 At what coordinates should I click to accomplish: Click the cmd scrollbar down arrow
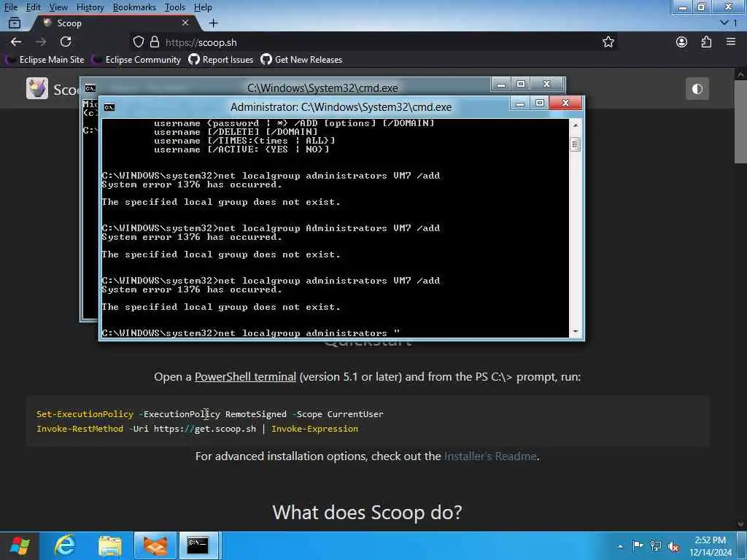click(575, 332)
